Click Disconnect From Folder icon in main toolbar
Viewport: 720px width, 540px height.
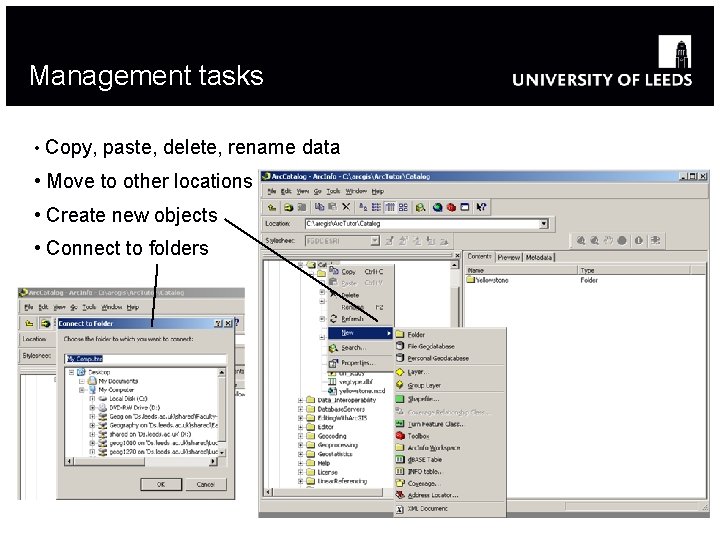pos(302,208)
